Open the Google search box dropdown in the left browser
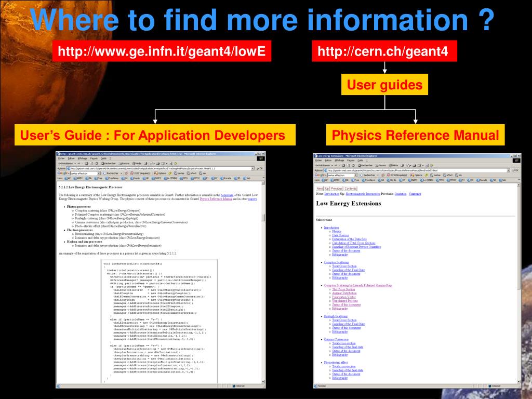The width and height of the screenshot is (532, 399). 99,173
